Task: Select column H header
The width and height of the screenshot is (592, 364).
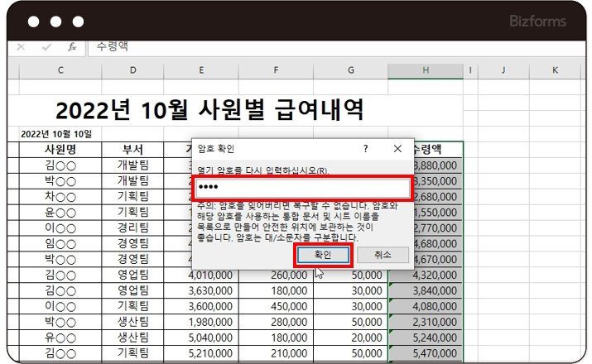Action: tap(425, 70)
